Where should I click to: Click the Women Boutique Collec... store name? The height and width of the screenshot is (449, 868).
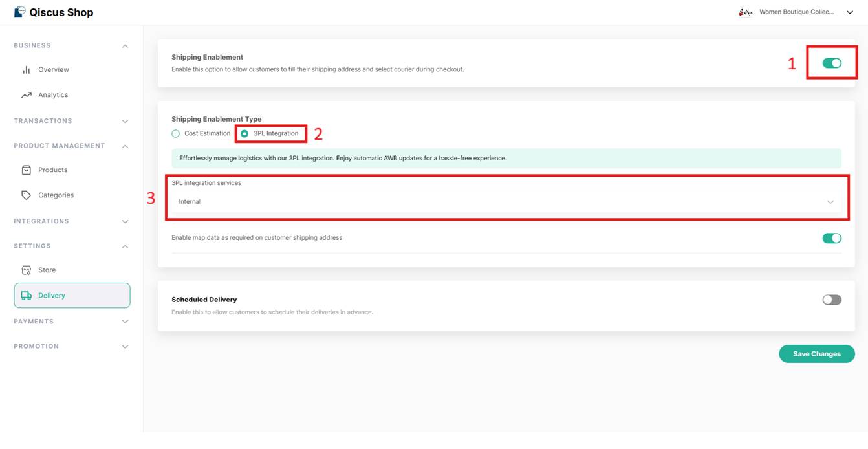click(796, 12)
